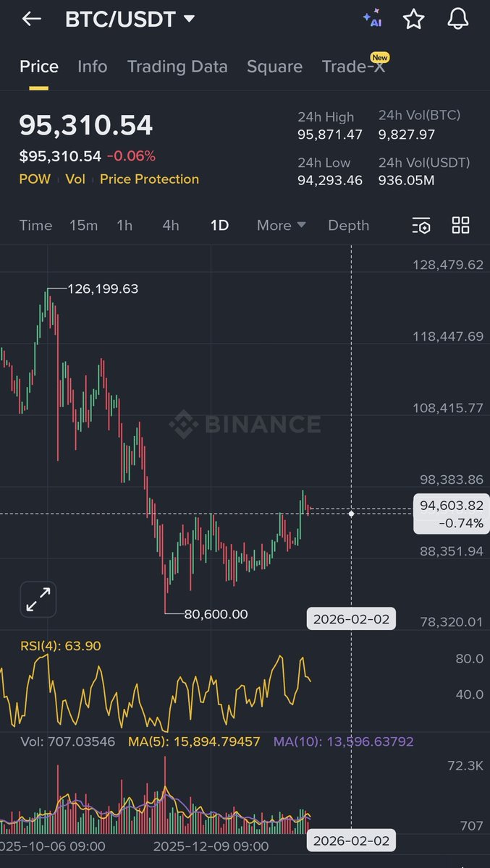The image size is (490, 868).
Task: Tap the main price 95,310.54
Action: coord(86,126)
